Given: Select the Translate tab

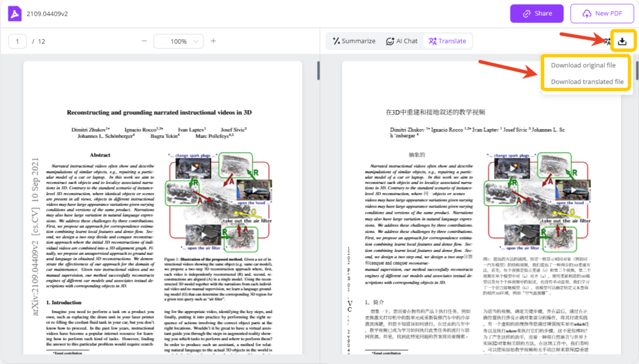Looking at the screenshot, I should (446, 41).
